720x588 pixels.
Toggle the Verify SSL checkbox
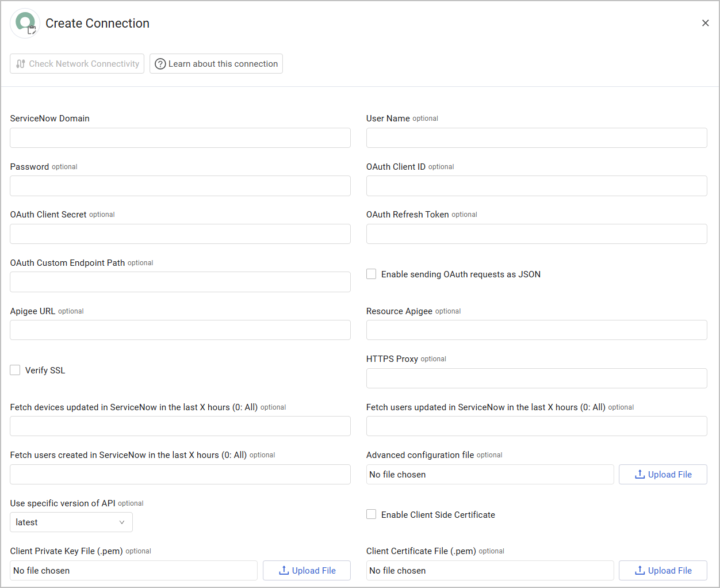coord(15,370)
